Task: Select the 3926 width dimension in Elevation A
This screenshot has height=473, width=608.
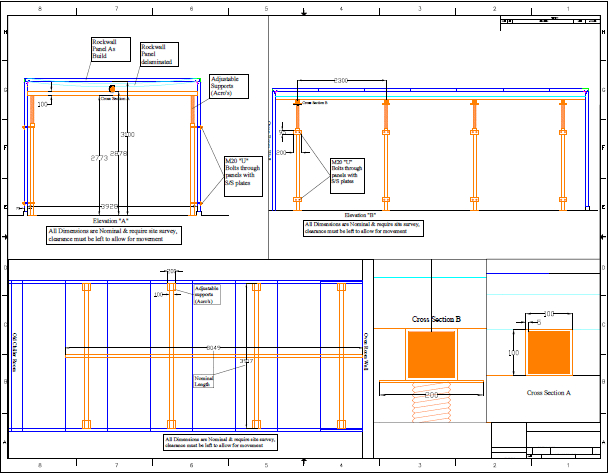Action: (x=109, y=206)
